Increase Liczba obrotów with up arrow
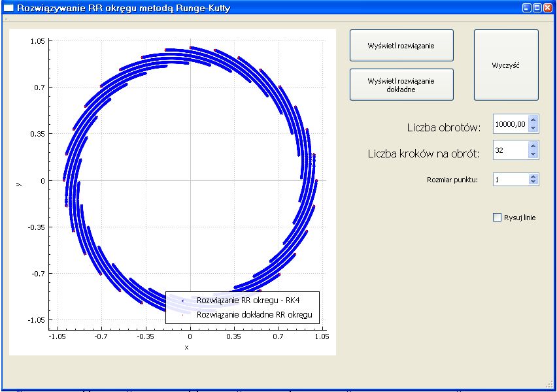Viewport: 557px width, 392px height. click(x=533, y=120)
